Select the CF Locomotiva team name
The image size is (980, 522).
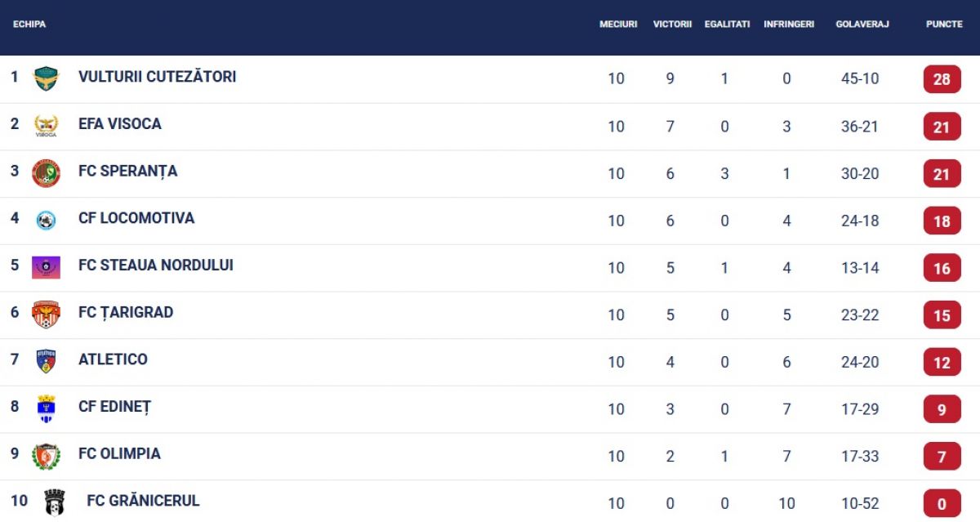[136, 218]
